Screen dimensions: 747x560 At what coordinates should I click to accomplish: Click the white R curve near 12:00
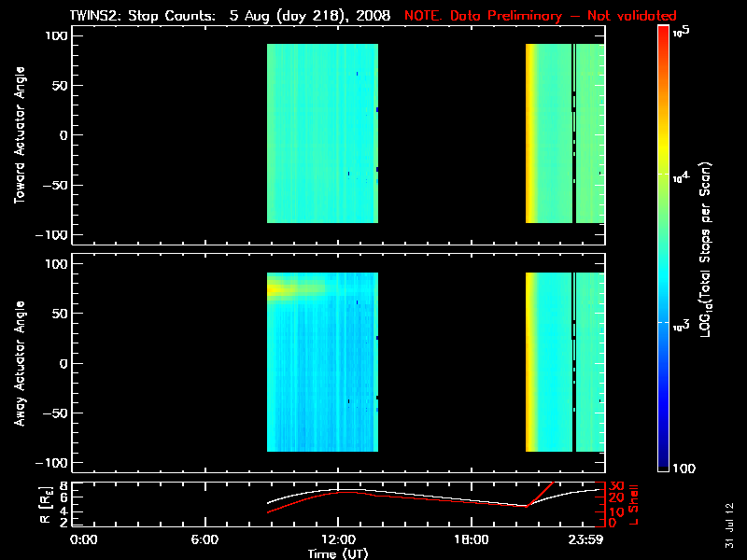(x=339, y=489)
